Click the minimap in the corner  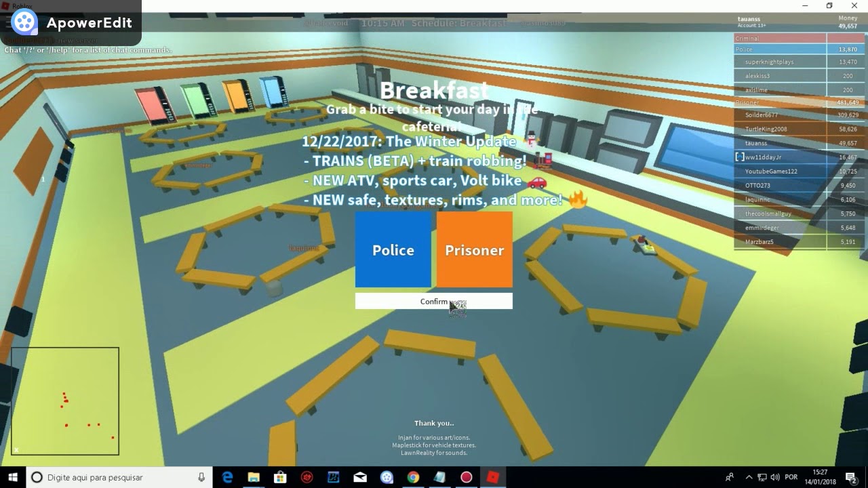(65, 401)
